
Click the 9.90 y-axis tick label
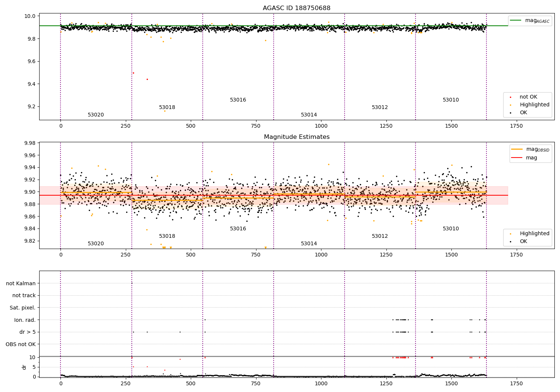[x=29, y=192]
